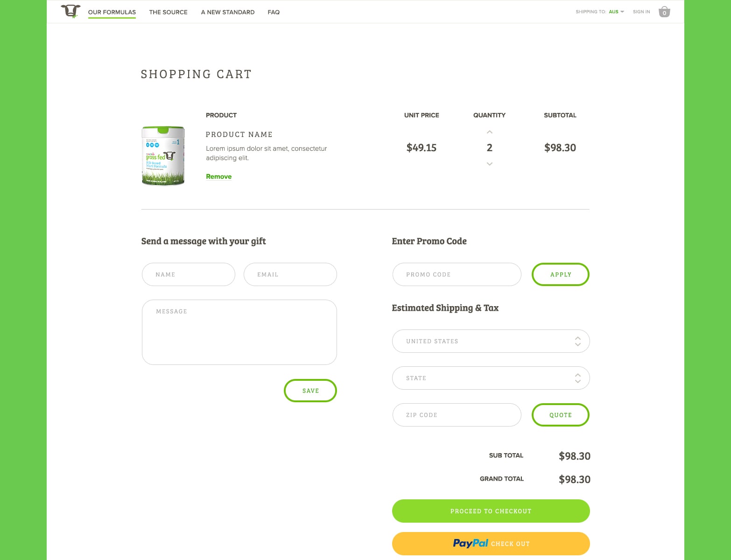
Task: Click the Save message button
Action: 310,391
